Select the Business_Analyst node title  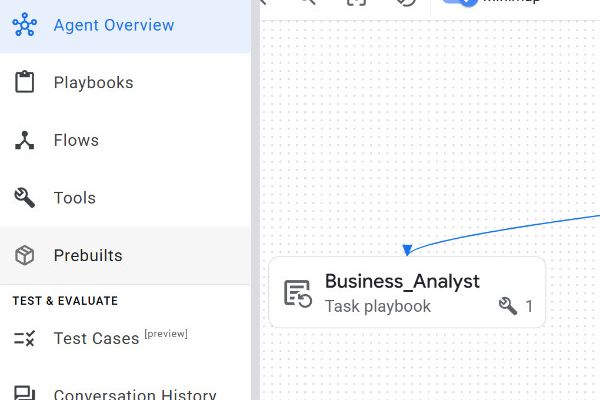pyautogui.click(x=402, y=282)
